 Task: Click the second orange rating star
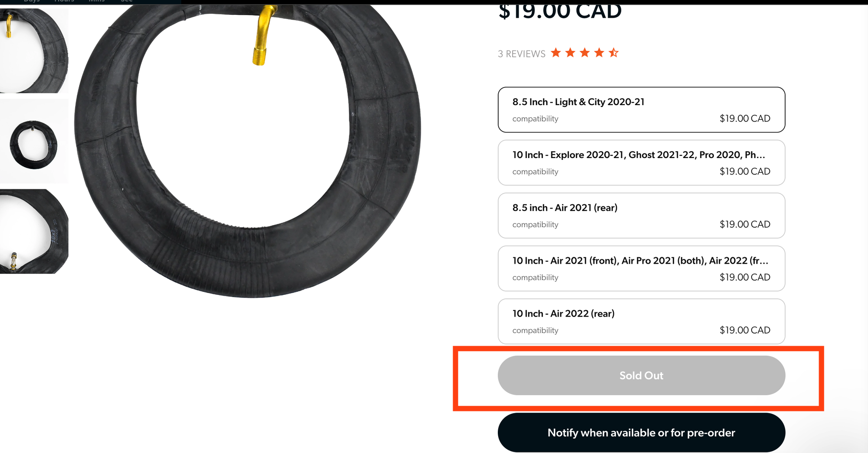570,53
